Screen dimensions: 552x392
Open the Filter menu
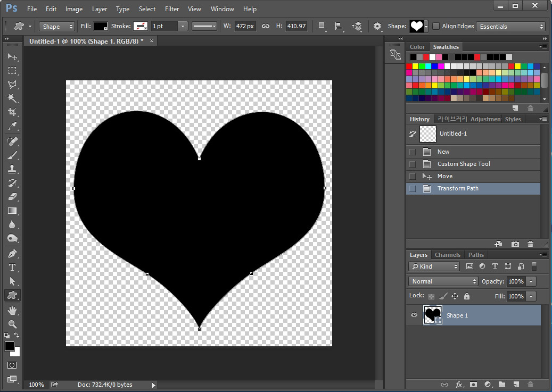(x=172, y=9)
